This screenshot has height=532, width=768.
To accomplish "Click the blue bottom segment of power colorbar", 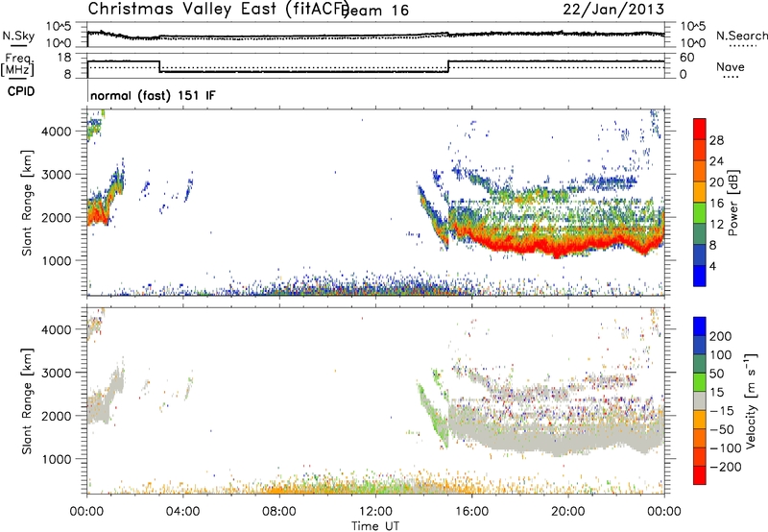I will point(700,276).
